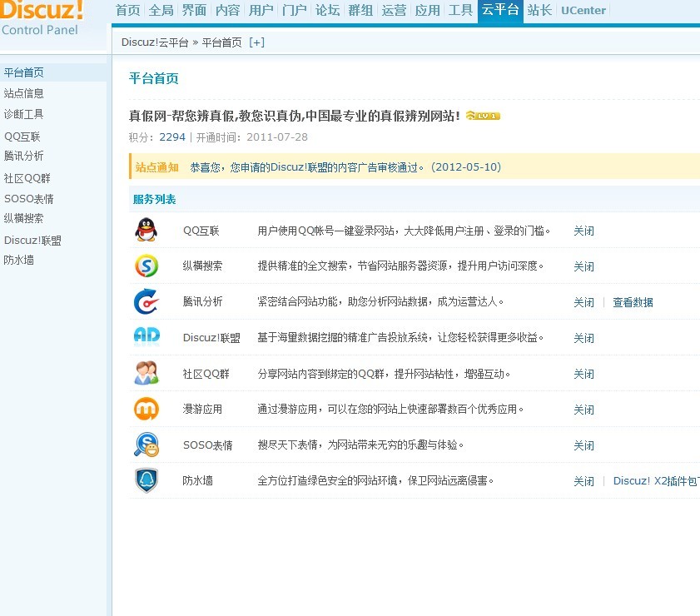Viewport: 700px width, 616px height.
Task: Click 关闭 for the 社区QQ群 service
Action: coord(584,374)
